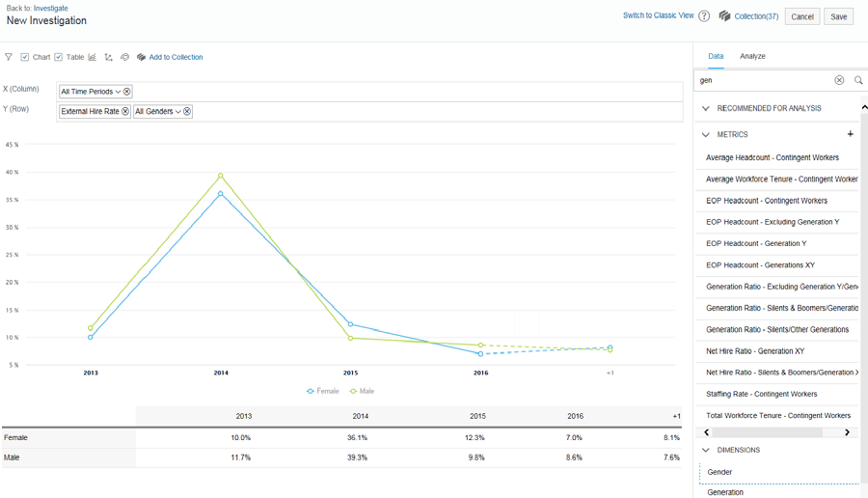Click the Add to Collection stack icon
Screen dimensions: 868x498
[x=141, y=57]
